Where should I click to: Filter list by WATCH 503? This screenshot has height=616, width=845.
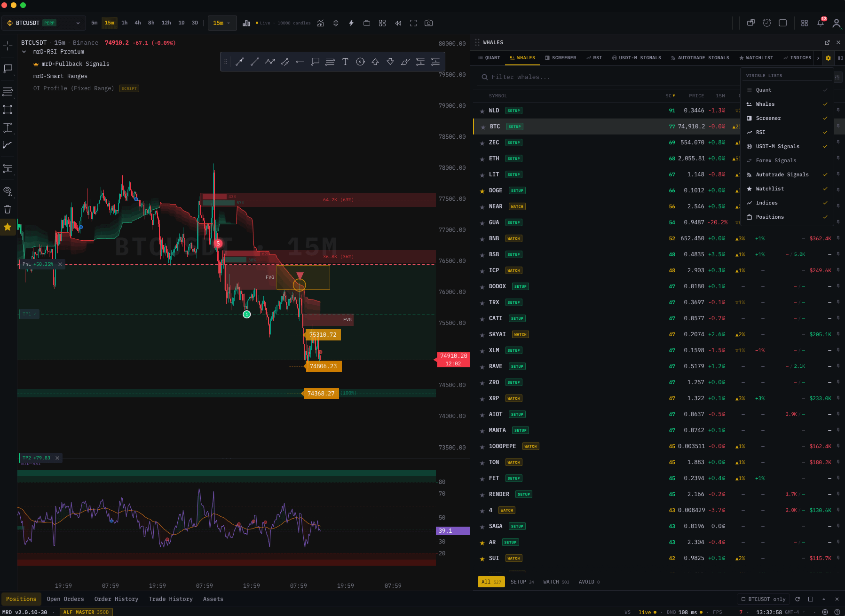coord(556,582)
